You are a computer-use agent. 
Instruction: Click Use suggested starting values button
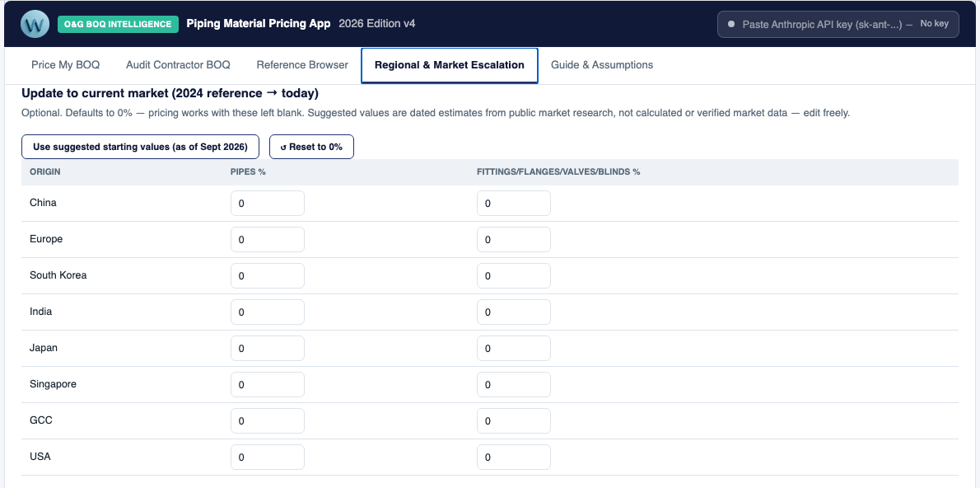[x=141, y=147]
